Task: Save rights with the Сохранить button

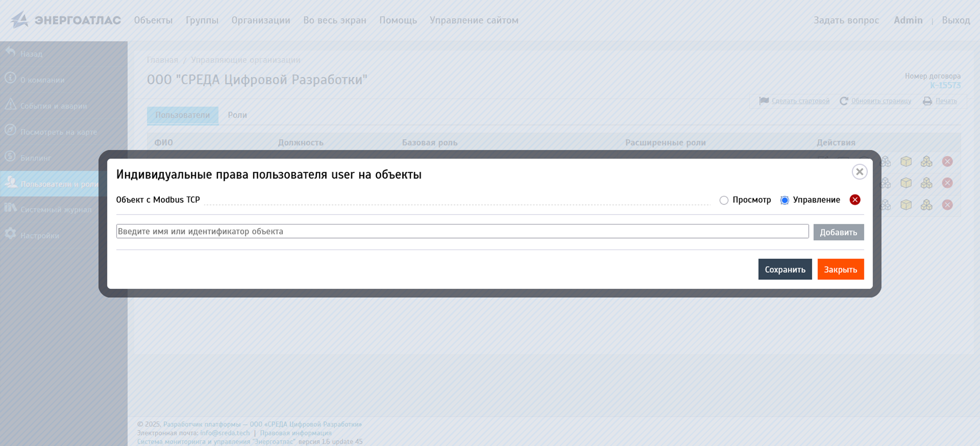Action: pos(785,270)
